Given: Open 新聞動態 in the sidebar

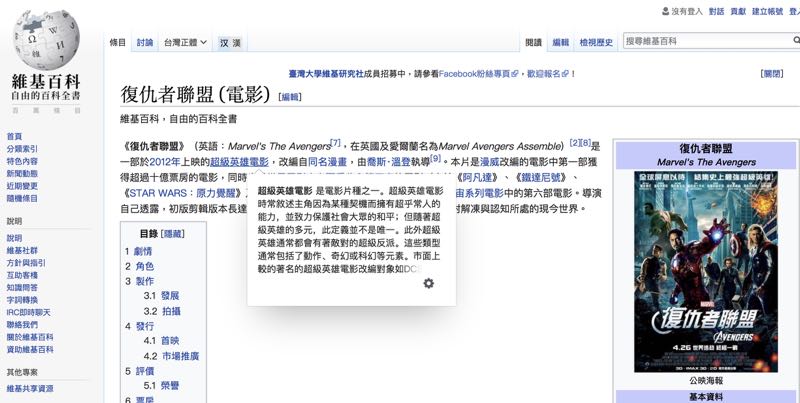Looking at the screenshot, I should tap(22, 173).
